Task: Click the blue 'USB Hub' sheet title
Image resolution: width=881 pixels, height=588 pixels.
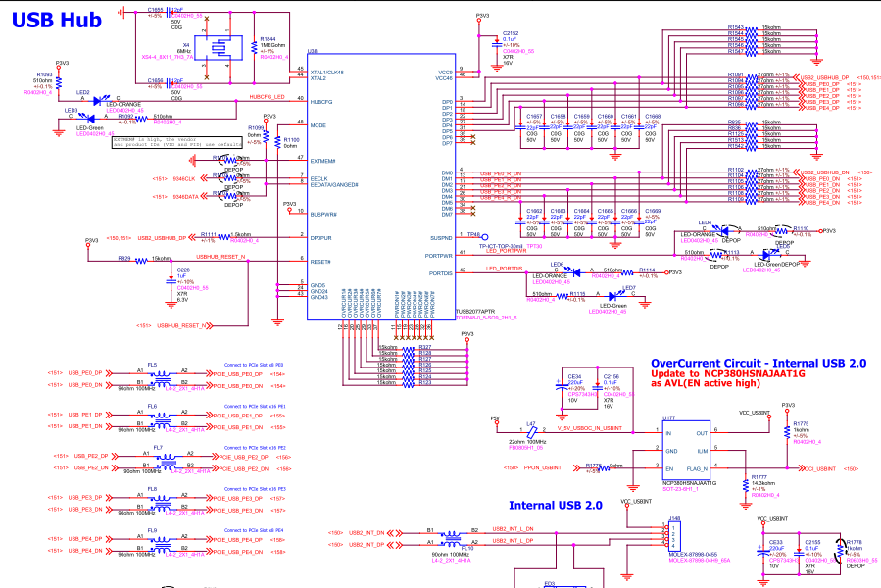Action: point(56,20)
